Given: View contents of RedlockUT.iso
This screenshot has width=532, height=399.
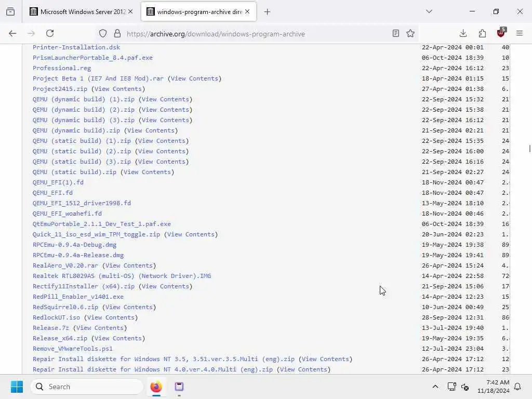Looking at the screenshot, I should pyautogui.click(x=111, y=317).
